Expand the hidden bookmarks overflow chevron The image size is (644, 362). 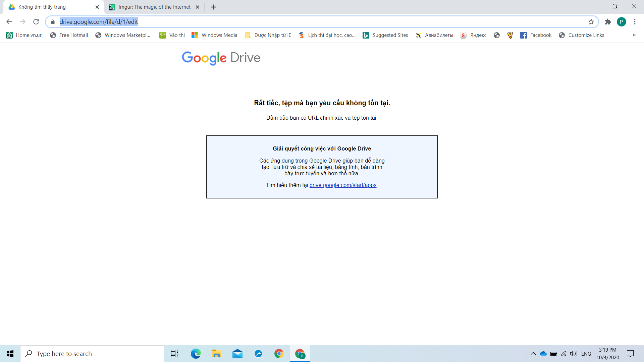pos(634,35)
